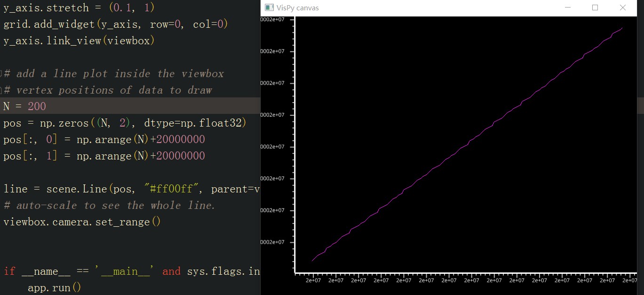The image size is (644, 295).
Task: Click the rightmost 2e+07 x-axis label
Action: point(630,279)
